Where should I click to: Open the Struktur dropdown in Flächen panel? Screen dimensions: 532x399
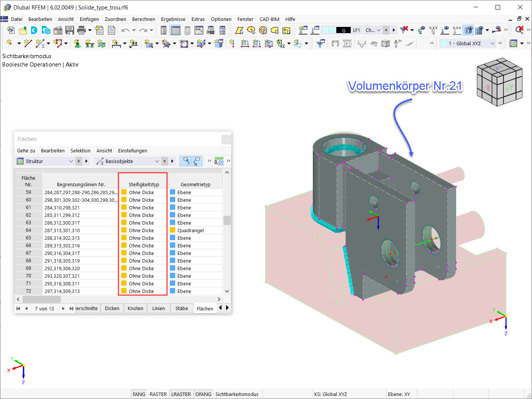(x=45, y=161)
